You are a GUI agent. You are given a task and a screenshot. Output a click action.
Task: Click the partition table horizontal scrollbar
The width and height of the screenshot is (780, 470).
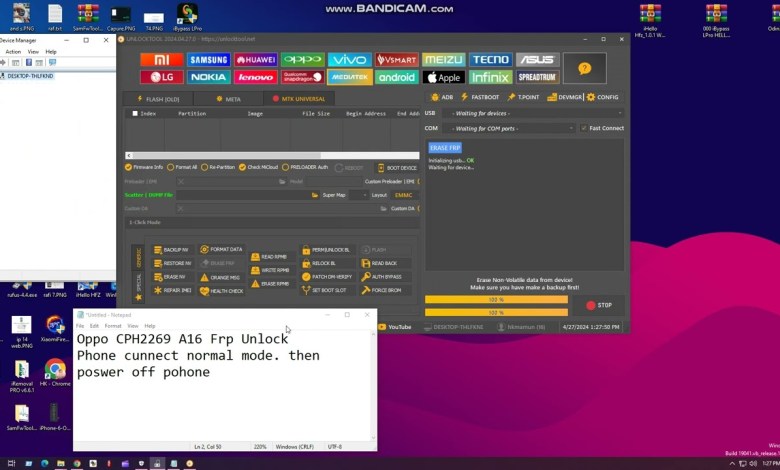(x=270, y=155)
